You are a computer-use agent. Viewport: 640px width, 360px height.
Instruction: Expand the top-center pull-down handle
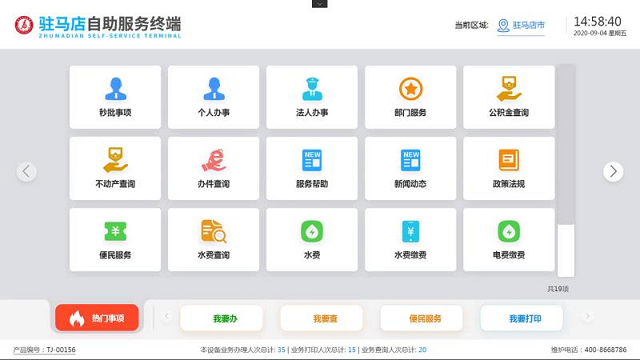(x=320, y=4)
